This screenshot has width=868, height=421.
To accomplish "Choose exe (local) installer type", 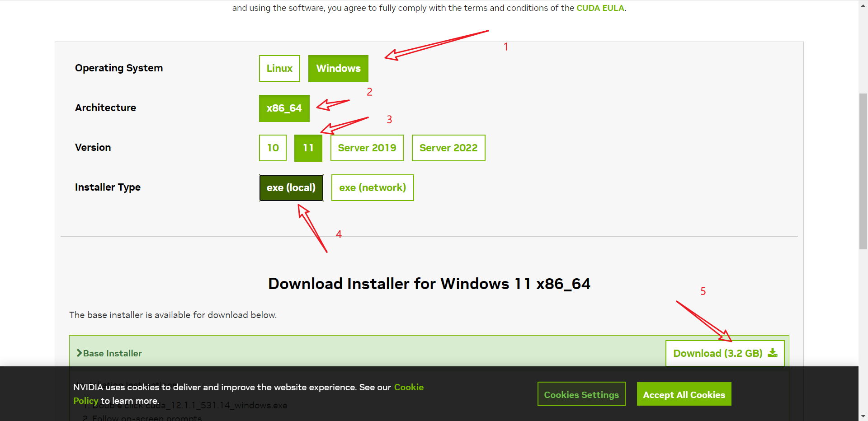I will click(x=291, y=188).
